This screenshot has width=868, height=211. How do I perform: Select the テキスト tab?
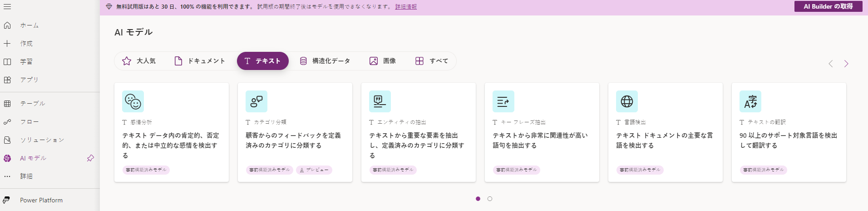click(x=263, y=61)
